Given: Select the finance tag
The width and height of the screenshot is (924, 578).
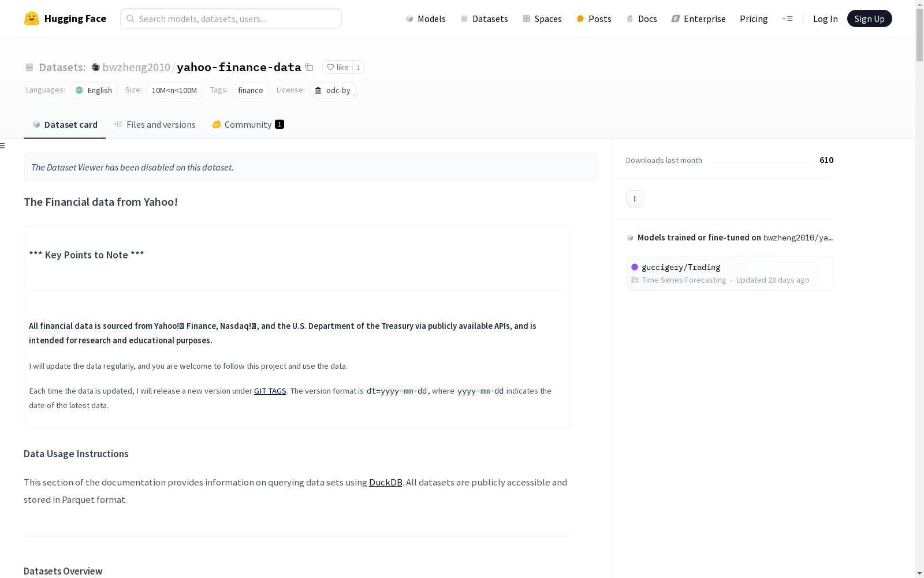Looking at the screenshot, I should coord(250,90).
